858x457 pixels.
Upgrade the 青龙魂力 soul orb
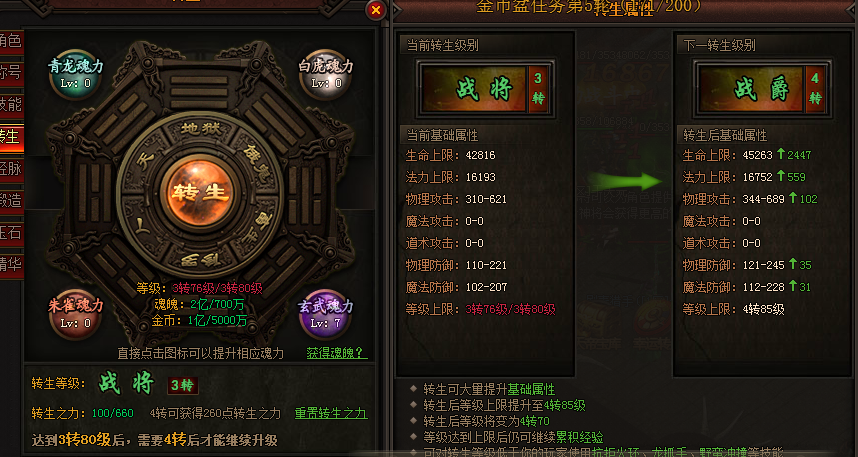pyautogui.click(x=76, y=74)
